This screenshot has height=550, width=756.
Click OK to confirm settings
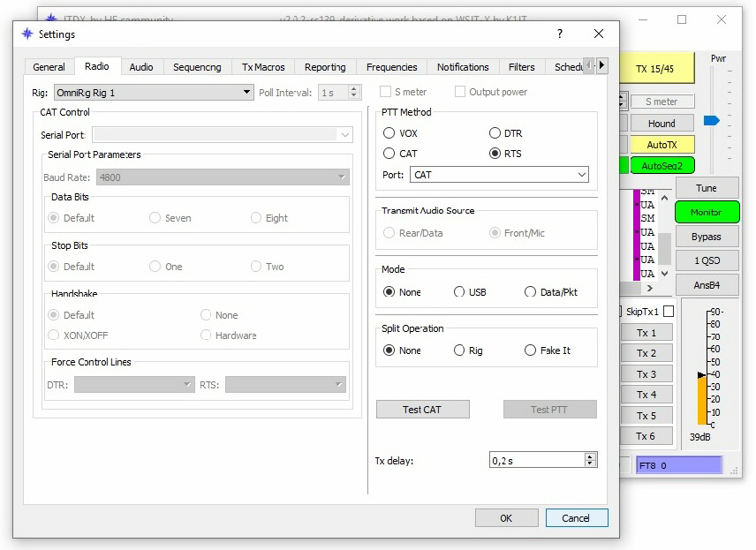(x=506, y=518)
